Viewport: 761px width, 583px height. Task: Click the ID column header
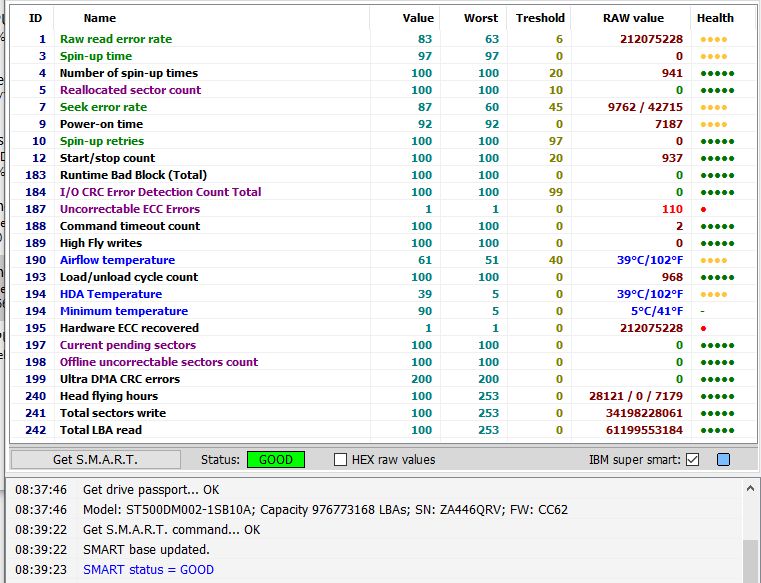(x=35, y=18)
